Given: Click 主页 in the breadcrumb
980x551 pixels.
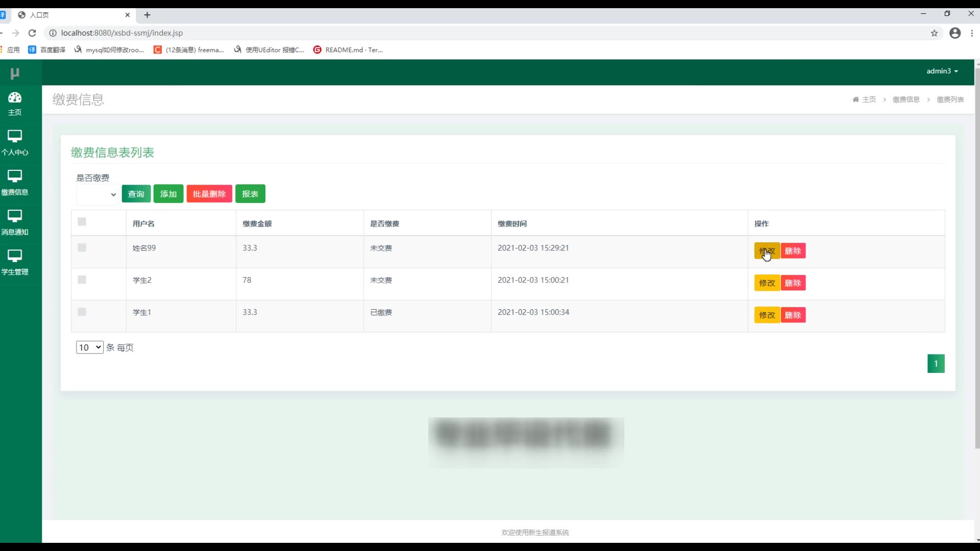Looking at the screenshot, I should pyautogui.click(x=869, y=99).
